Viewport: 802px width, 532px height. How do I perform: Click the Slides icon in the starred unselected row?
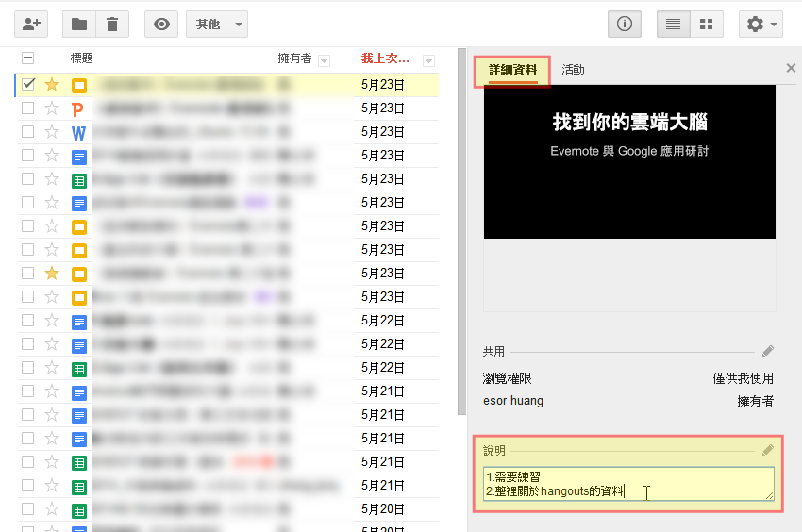coord(78,274)
